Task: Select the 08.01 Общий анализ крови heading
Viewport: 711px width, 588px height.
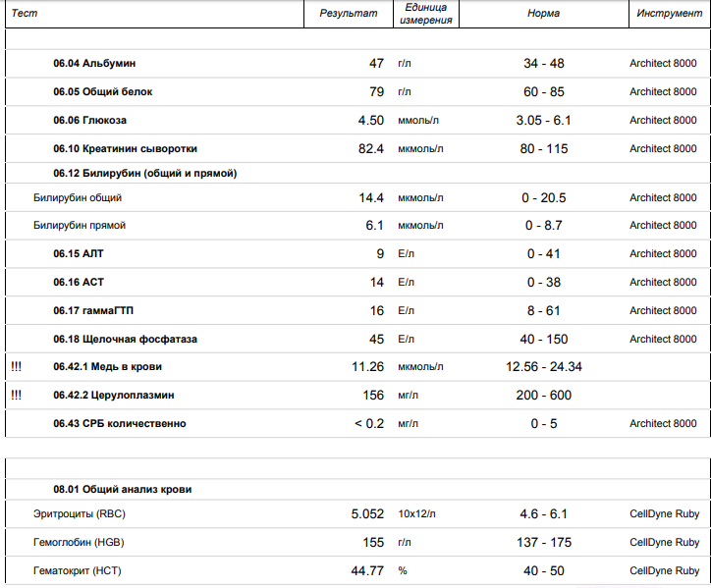Action: pyautogui.click(x=123, y=488)
